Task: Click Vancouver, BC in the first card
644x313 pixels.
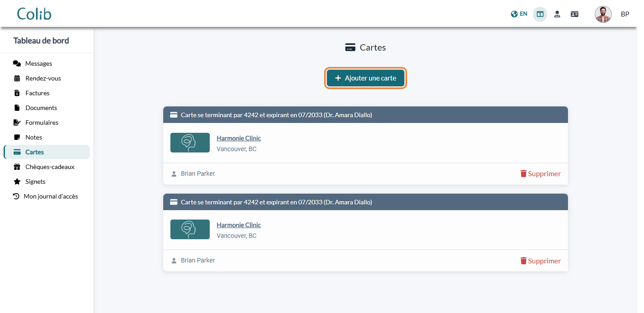Action: point(237,149)
